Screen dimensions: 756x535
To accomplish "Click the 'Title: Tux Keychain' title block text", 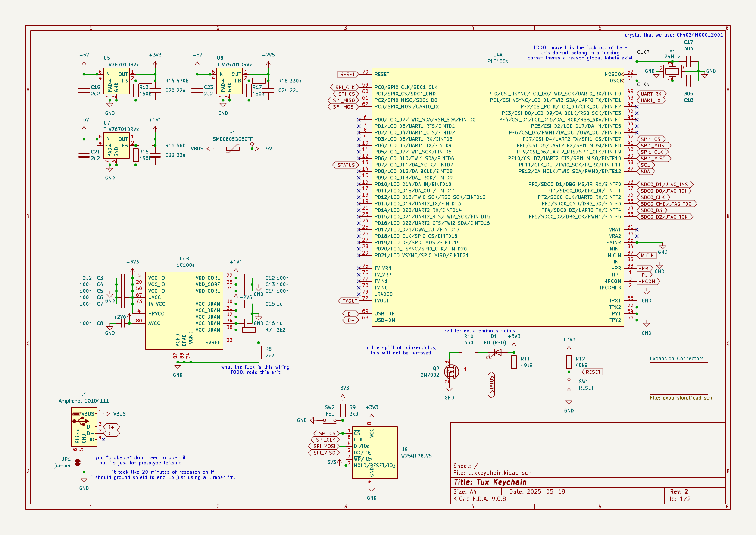I will [490, 482].
